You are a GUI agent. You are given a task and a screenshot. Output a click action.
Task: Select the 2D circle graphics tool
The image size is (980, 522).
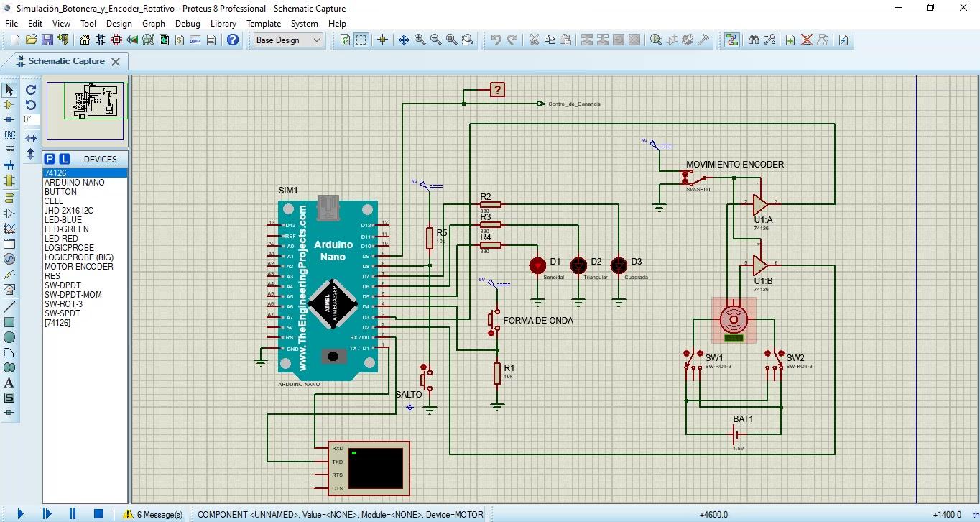(x=9, y=337)
